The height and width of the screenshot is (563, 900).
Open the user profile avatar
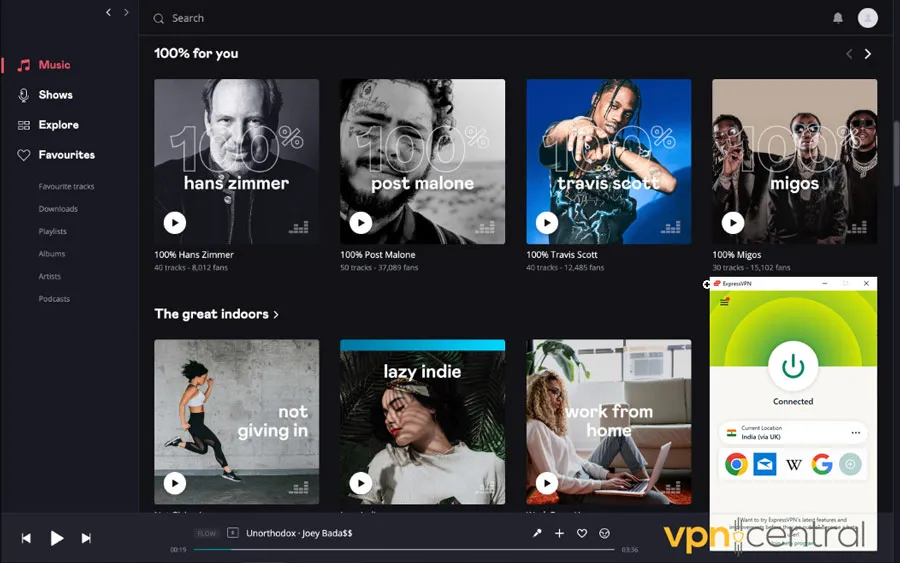pyautogui.click(x=867, y=18)
